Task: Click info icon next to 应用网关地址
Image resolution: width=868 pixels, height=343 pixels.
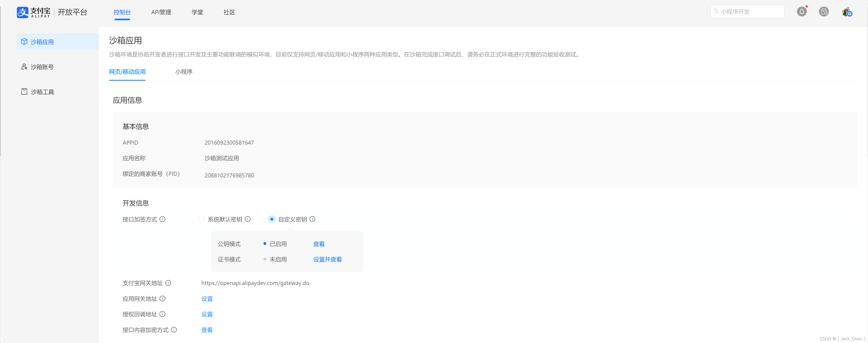Action: coord(162,298)
